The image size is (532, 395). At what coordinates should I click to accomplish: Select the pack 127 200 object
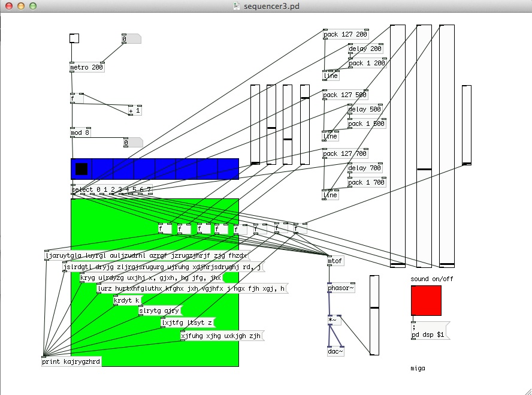(345, 35)
